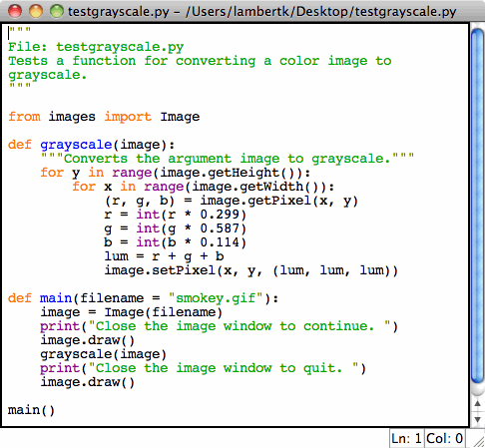Click the Ln: 1 status indicator

tap(406, 439)
